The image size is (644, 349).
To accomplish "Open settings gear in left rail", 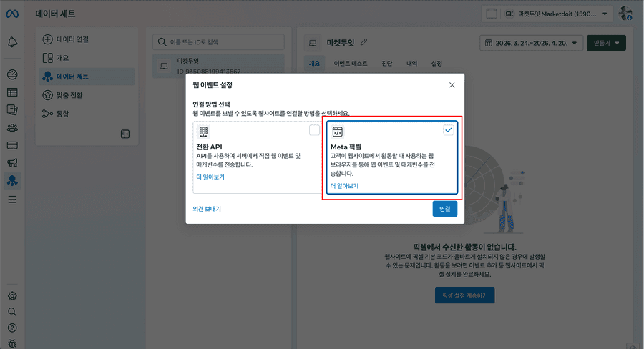I will point(12,295).
